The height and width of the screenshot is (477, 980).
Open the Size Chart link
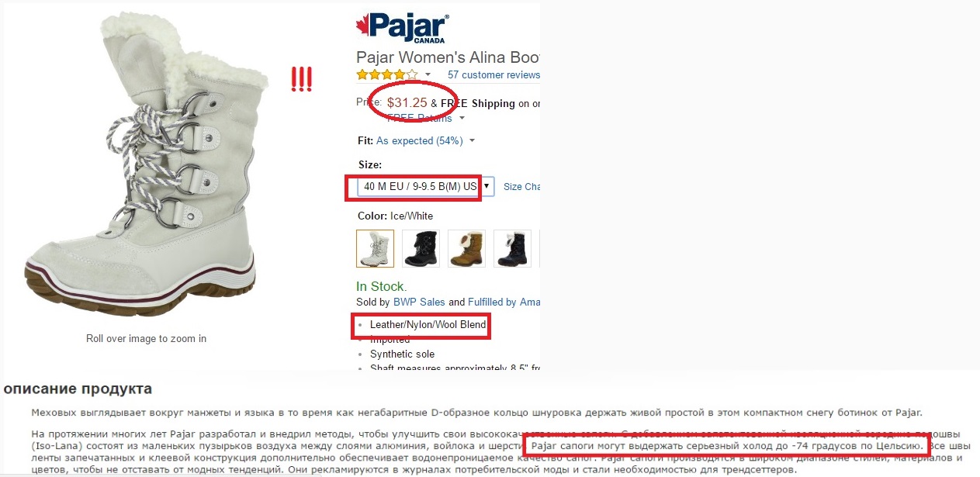[x=521, y=187]
